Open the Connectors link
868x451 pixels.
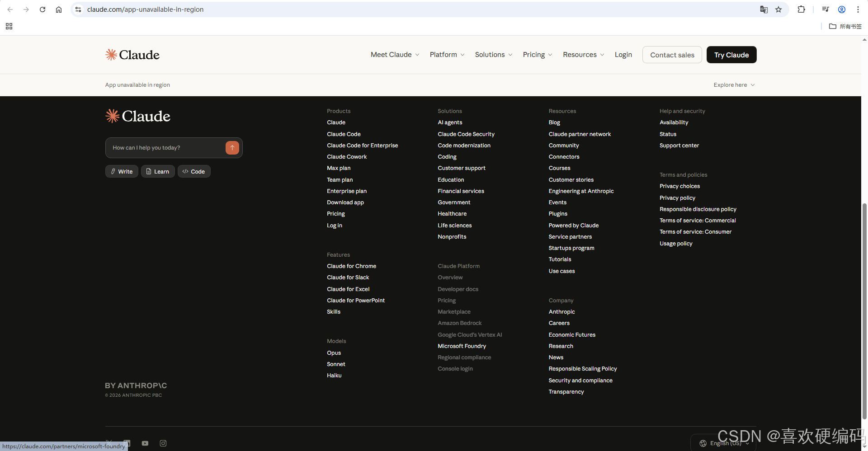coord(564,157)
